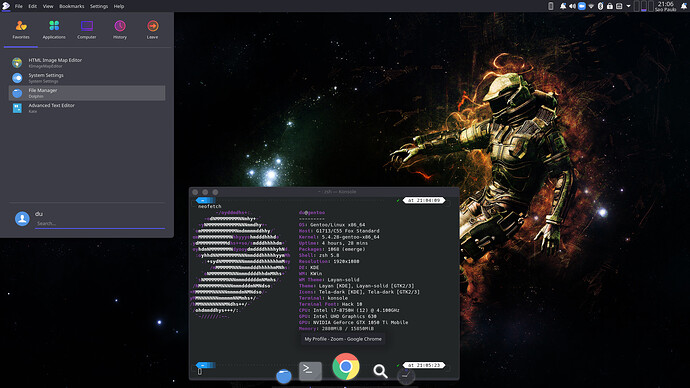Switch to the History tab

[x=120, y=29]
